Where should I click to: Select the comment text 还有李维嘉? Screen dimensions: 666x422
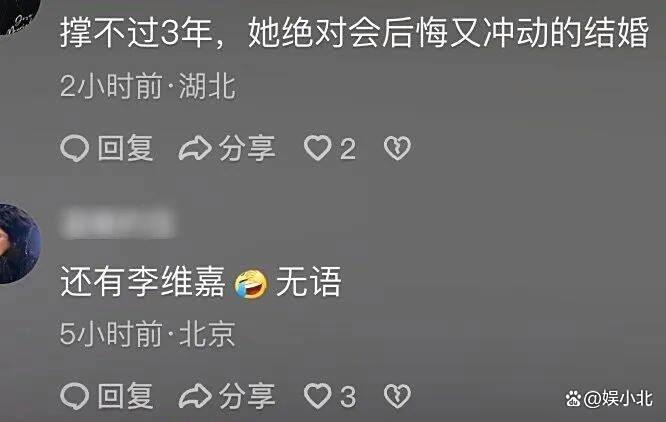point(143,281)
